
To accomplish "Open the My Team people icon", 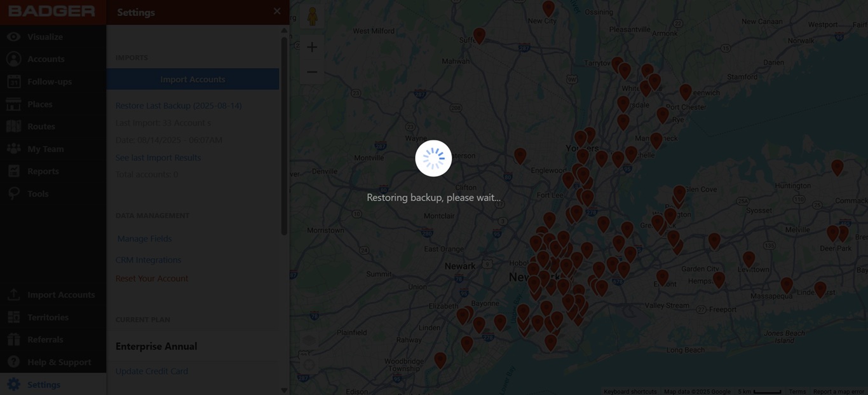I will 13,149.
